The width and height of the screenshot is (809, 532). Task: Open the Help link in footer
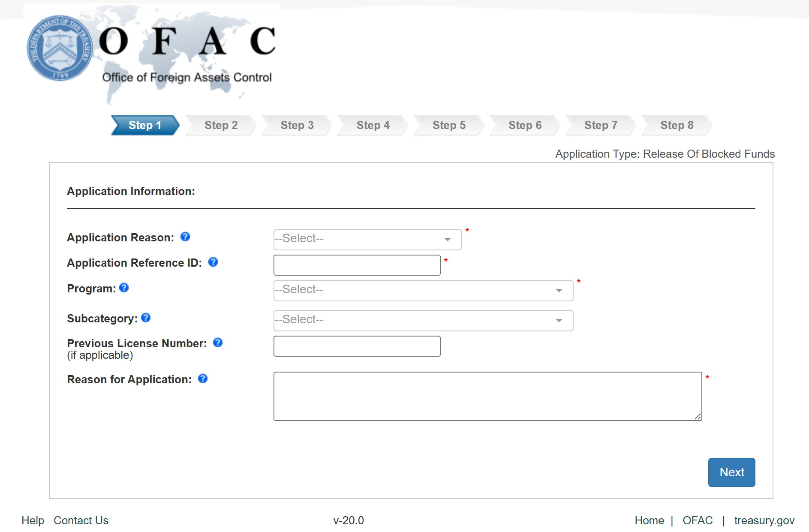point(33,520)
